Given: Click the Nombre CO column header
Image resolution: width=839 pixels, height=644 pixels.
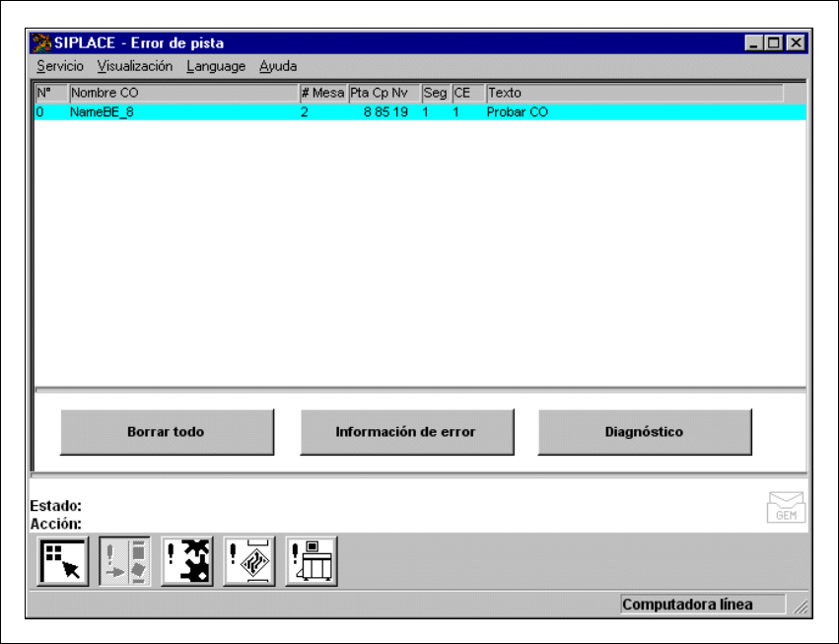Looking at the screenshot, I should point(184,93).
